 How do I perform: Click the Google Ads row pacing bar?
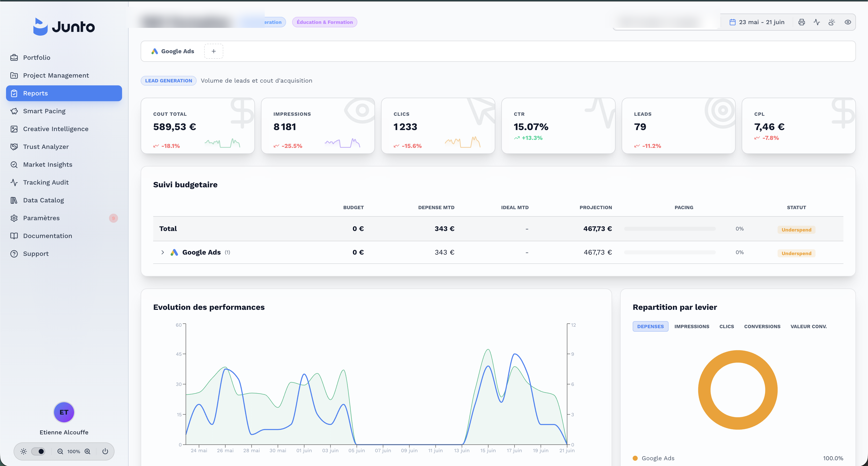pos(670,252)
